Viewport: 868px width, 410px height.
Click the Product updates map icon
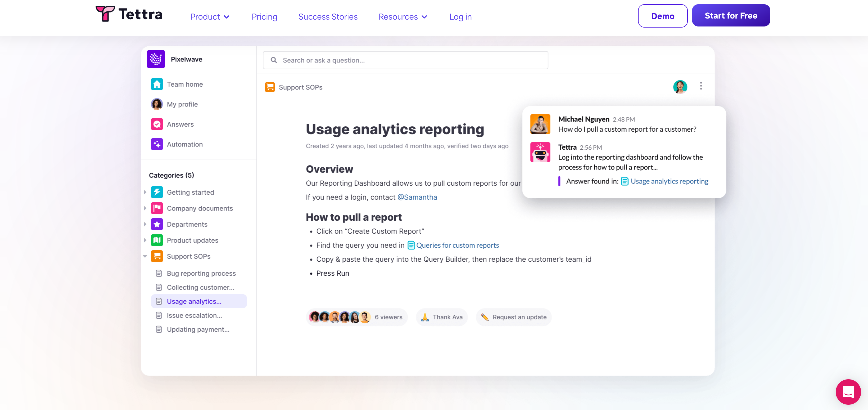coord(157,240)
